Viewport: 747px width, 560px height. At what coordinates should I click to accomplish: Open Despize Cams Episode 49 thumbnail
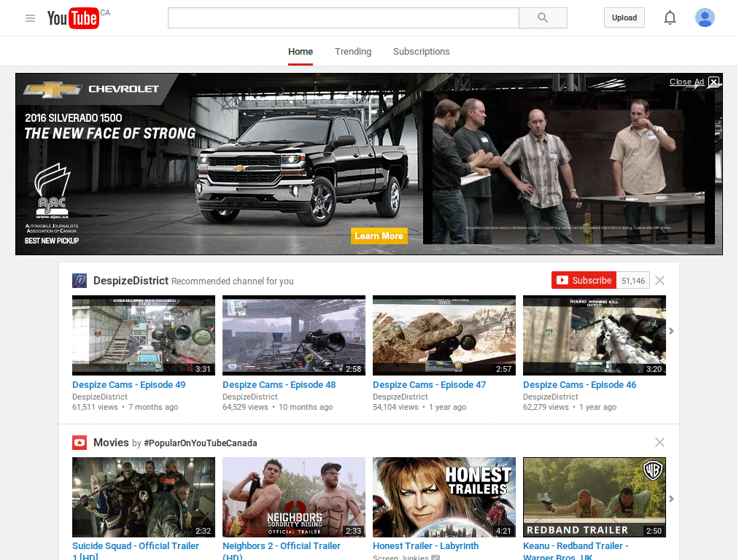[144, 335]
